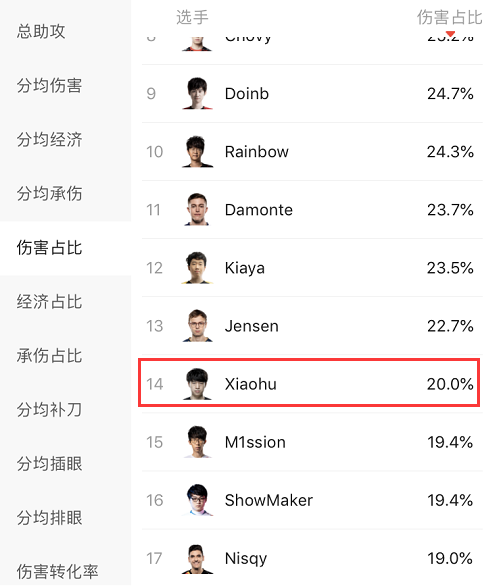Open Damonte's avatar photo
This screenshot has width=485, height=586.
pyautogui.click(x=197, y=210)
